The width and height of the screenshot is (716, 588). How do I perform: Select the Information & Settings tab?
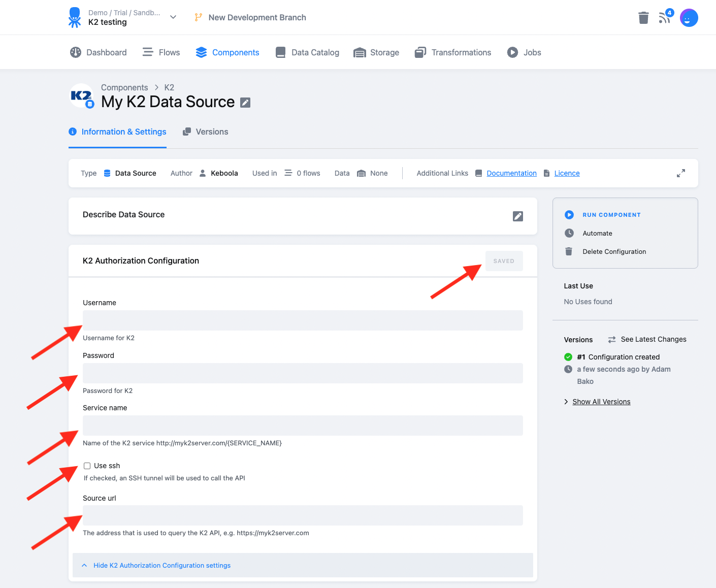point(117,132)
